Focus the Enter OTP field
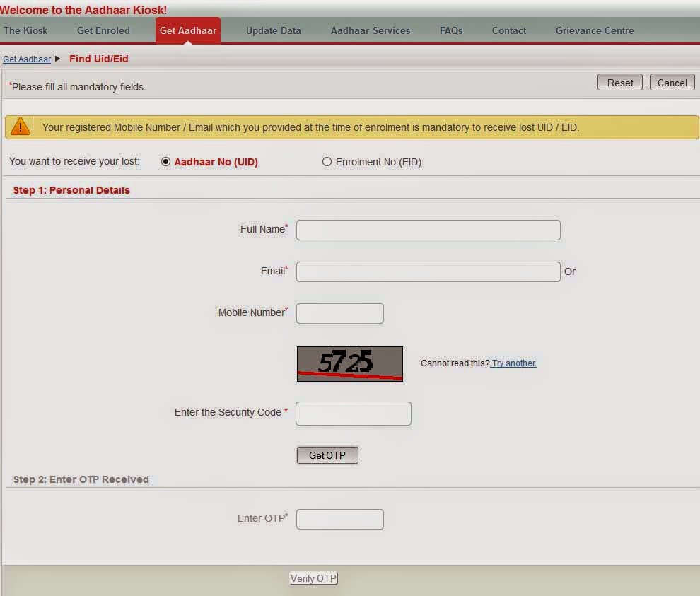The width and height of the screenshot is (700, 596). [x=339, y=519]
